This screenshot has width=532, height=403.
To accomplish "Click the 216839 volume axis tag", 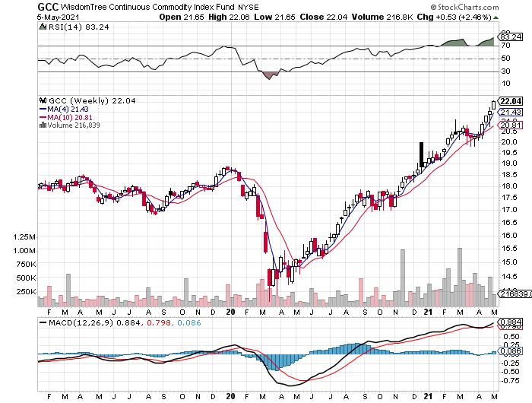I will coord(515,294).
